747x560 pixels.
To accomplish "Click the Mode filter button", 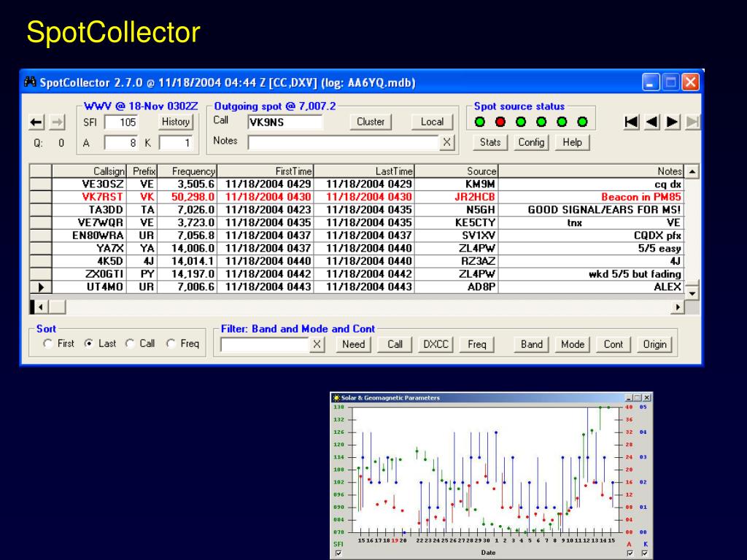I will pyautogui.click(x=572, y=344).
